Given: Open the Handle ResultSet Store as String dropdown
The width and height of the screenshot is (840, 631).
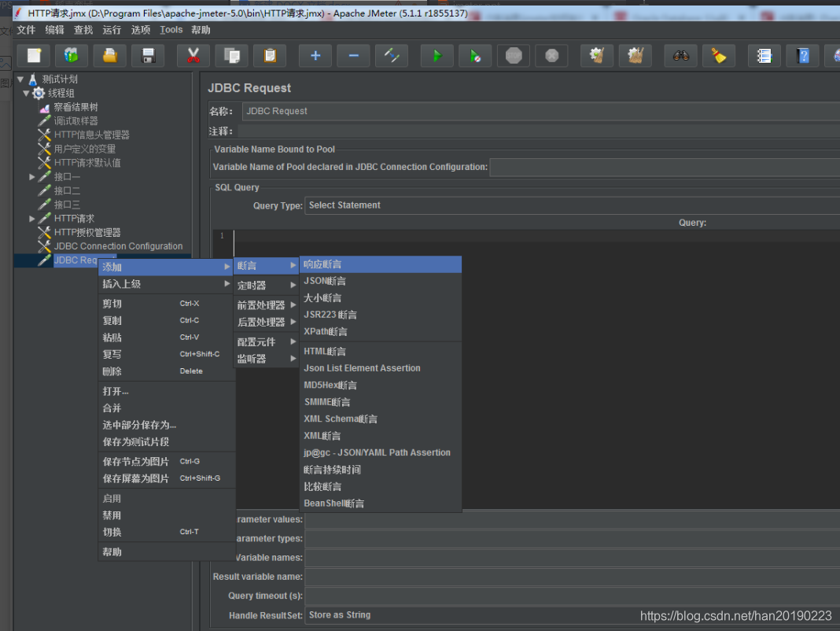Looking at the screenshot, I should [572, 615].
